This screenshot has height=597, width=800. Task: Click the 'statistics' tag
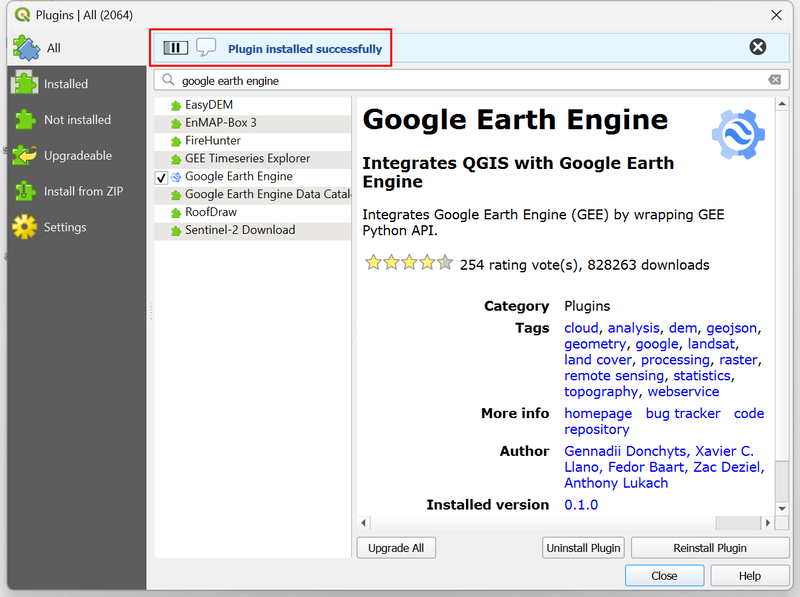point(702,376)
